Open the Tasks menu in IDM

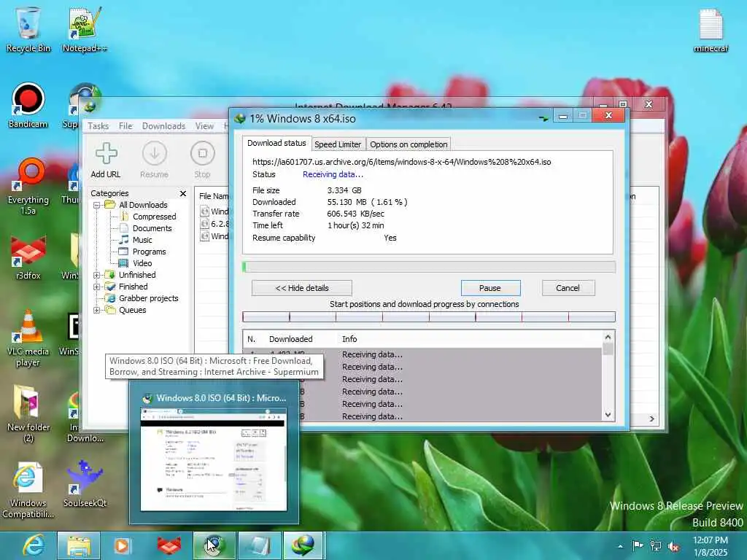pyautogui.click(x=98, y=126)
